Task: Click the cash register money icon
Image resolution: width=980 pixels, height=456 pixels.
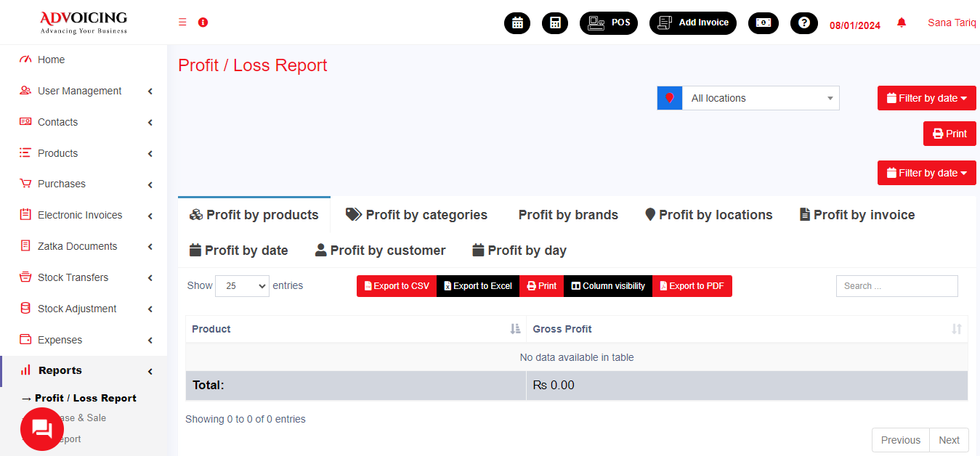Action: (x=763, y=23)
